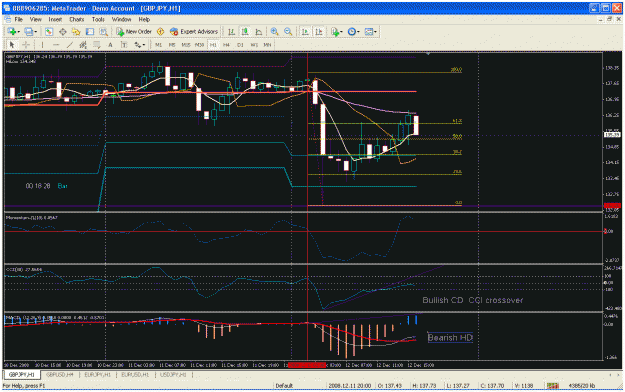Open the File menu
This screenshot has height=392, width=625.
tap(19, 19)
